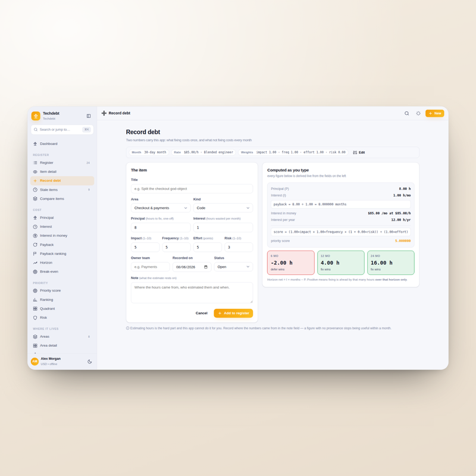476x476 pixels.
Task: Focus the Search or jump to field
Action: pos(62,130)
